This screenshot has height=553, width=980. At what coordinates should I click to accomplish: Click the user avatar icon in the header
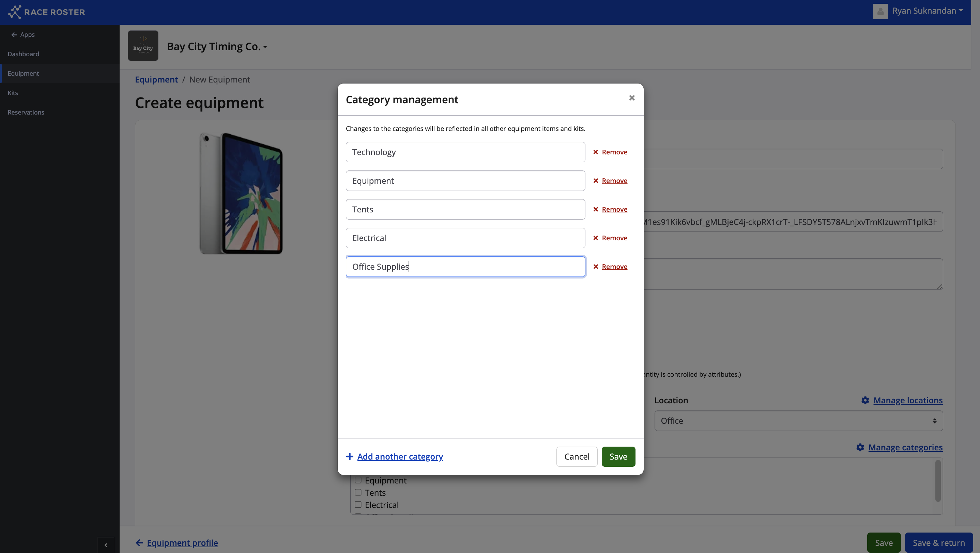click(880, 11)
